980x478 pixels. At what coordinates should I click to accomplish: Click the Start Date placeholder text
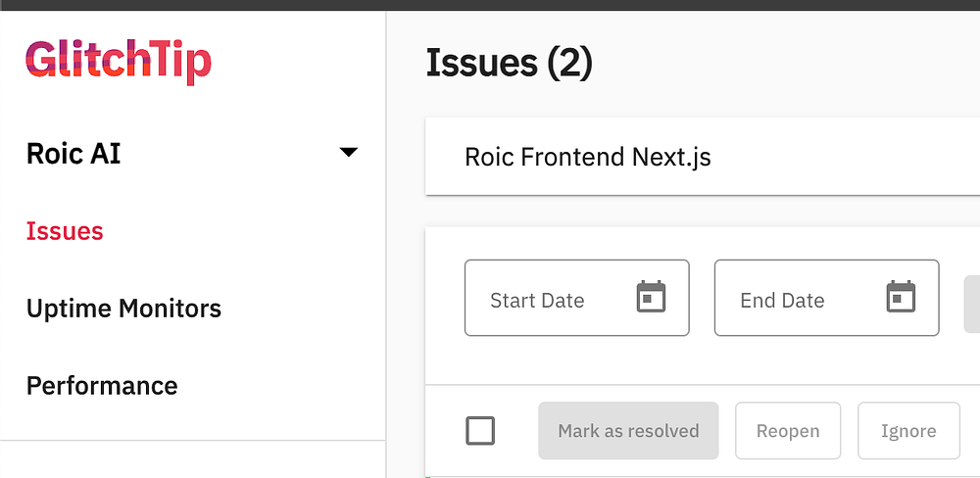coord(537,301)
